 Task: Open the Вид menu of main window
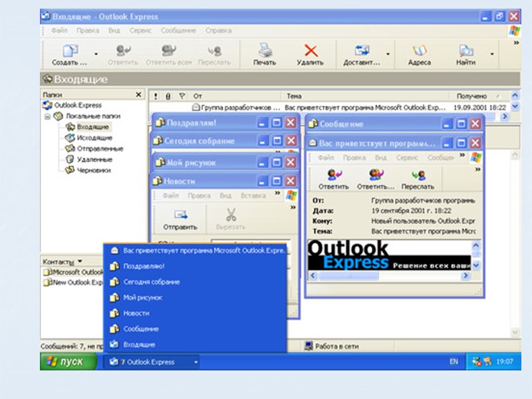[114, 31]
